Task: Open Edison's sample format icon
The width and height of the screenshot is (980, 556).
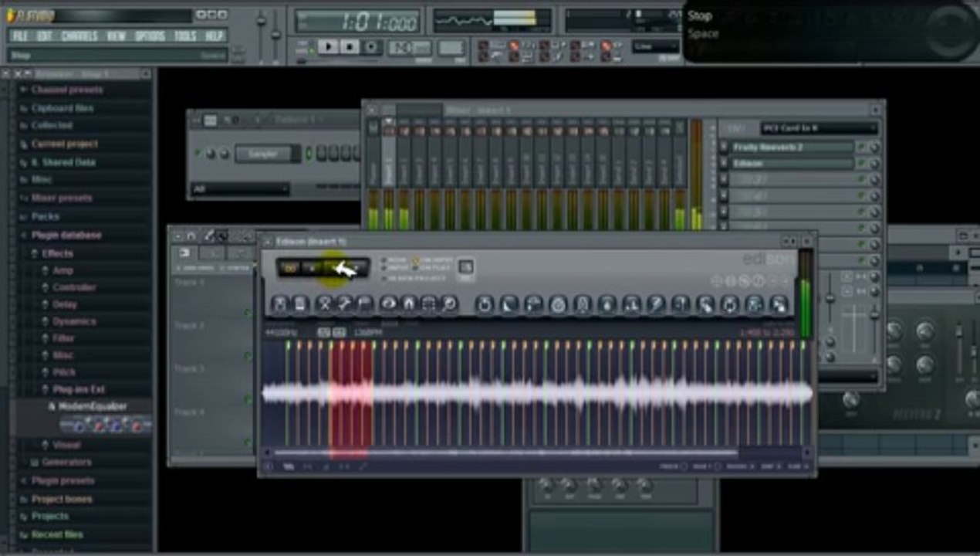Action: tap(300, 304)
